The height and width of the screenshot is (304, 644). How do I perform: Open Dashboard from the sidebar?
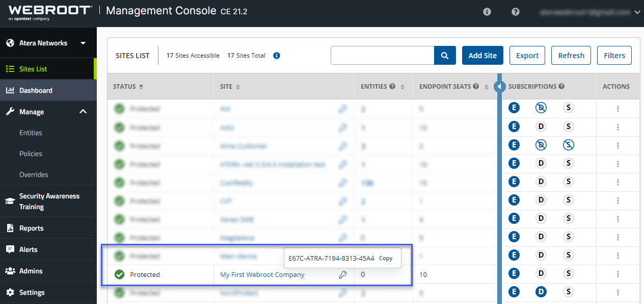point(36,90)
